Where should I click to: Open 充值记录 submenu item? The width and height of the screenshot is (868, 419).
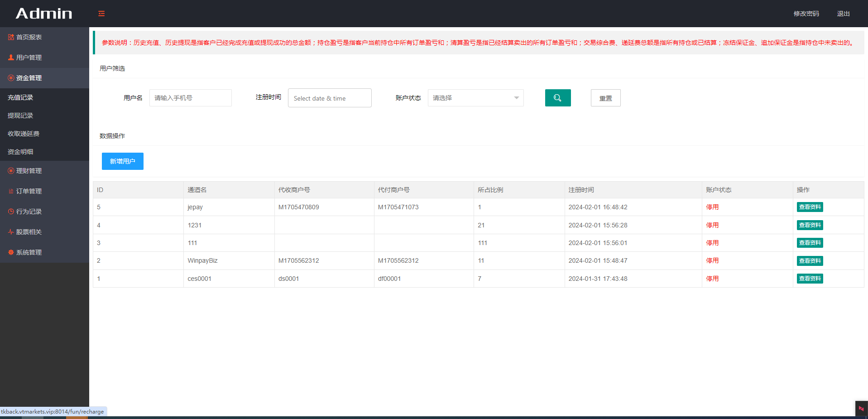(20, 97)
